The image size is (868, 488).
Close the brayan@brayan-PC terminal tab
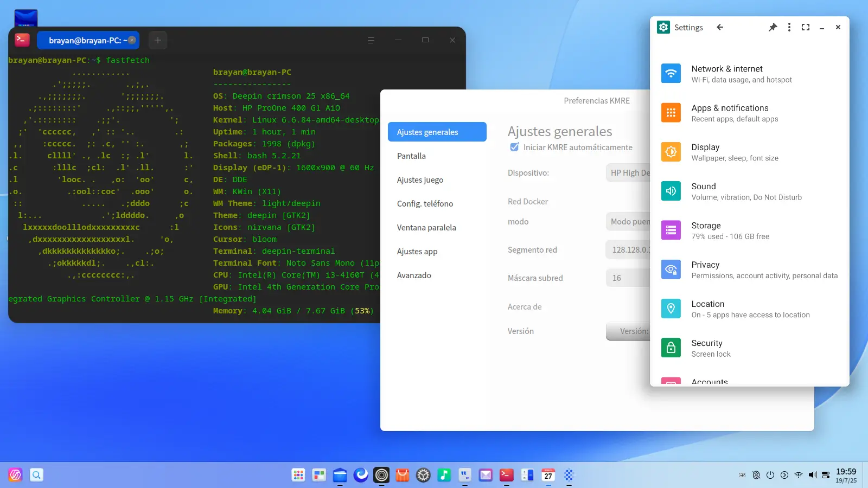[132, 40]
